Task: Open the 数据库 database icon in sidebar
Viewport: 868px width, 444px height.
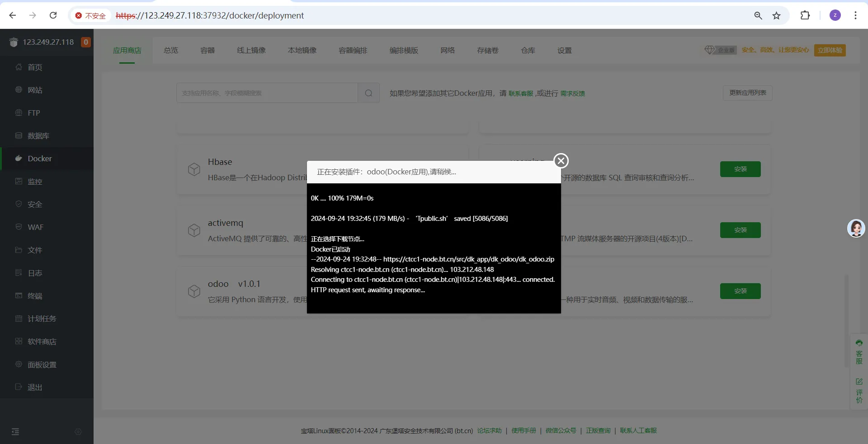Action: coord(19,136)
